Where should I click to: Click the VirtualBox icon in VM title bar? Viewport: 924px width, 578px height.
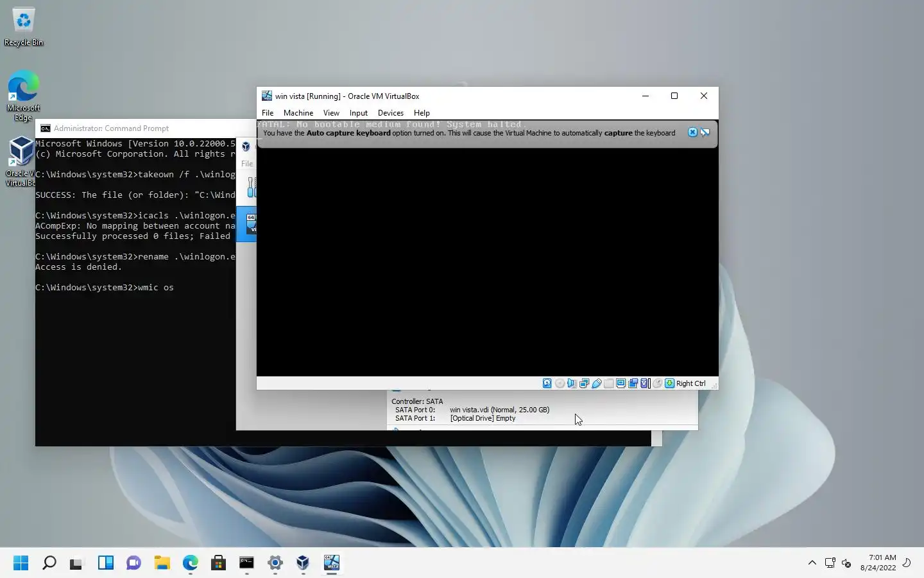267,96
